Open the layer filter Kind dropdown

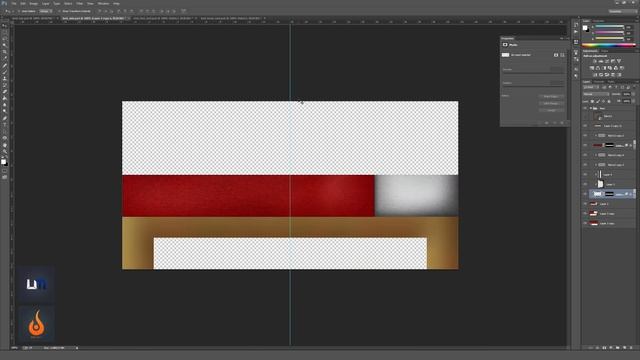(591, 87)
